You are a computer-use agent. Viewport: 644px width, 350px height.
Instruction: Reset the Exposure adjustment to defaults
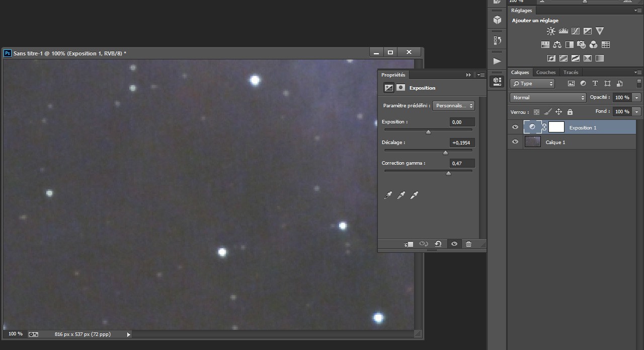[438, 244]
